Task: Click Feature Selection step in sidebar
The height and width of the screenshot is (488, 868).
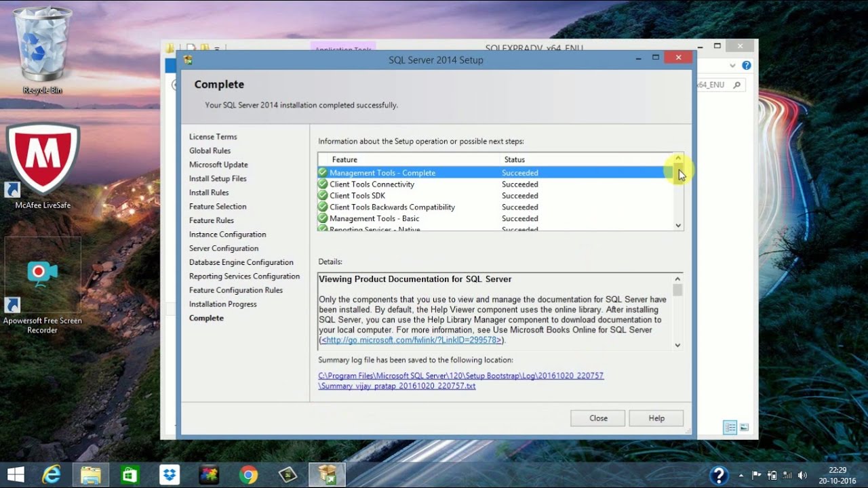Action: click(x=218, y=207)
